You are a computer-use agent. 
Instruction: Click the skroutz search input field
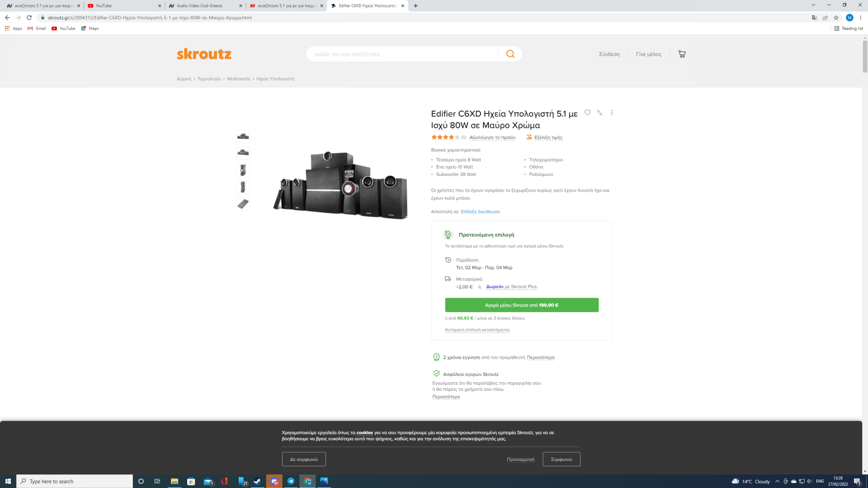tap(402, 54)
